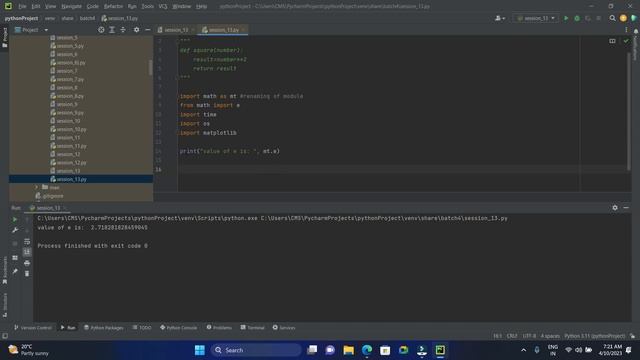This screenshot has height=360, width=640.
Task: Click Select Opened File target icon in Project panel
Action: point(101,30)
